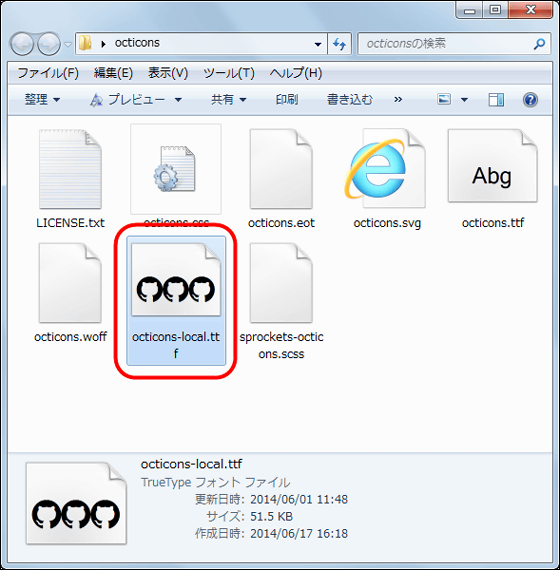Click the 作成日時 value 2014/06/17 16:18
Image resolution: width=560 pixels, height=570 pixels.
coord(299,534)
